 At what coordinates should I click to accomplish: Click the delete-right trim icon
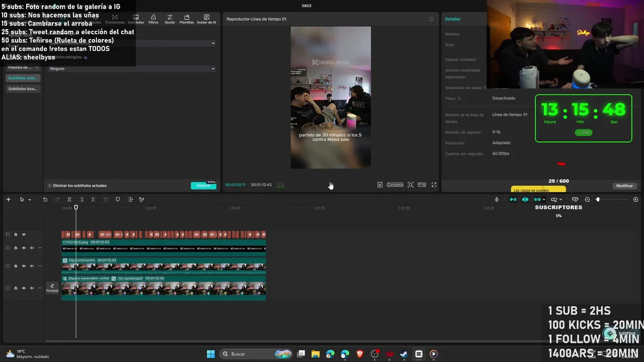[x=94, y=200]
